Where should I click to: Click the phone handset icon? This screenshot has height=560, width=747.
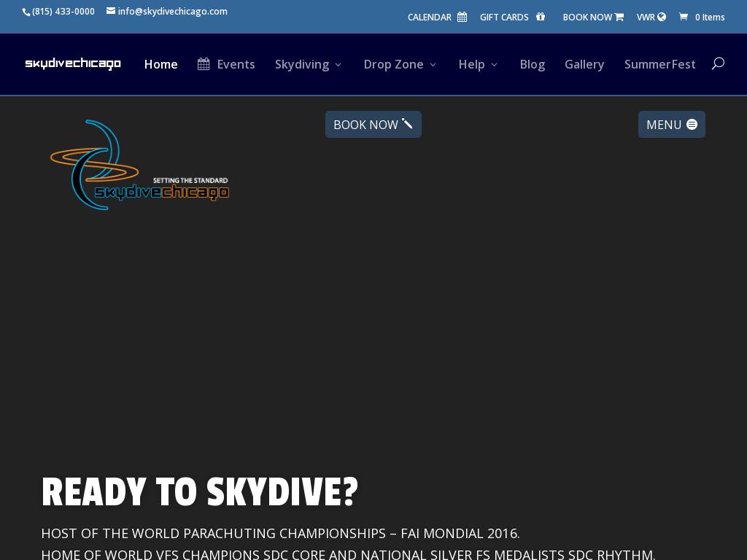(26, 12)
